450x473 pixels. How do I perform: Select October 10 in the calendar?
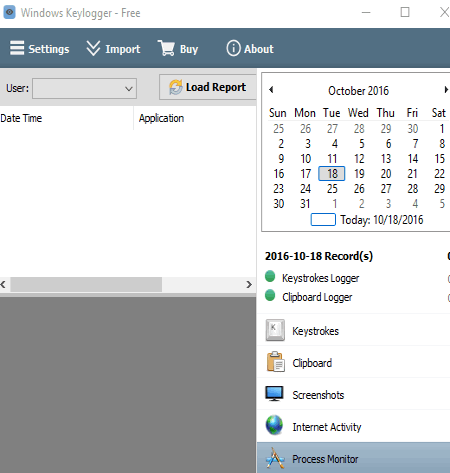click(x=305, y=159)
